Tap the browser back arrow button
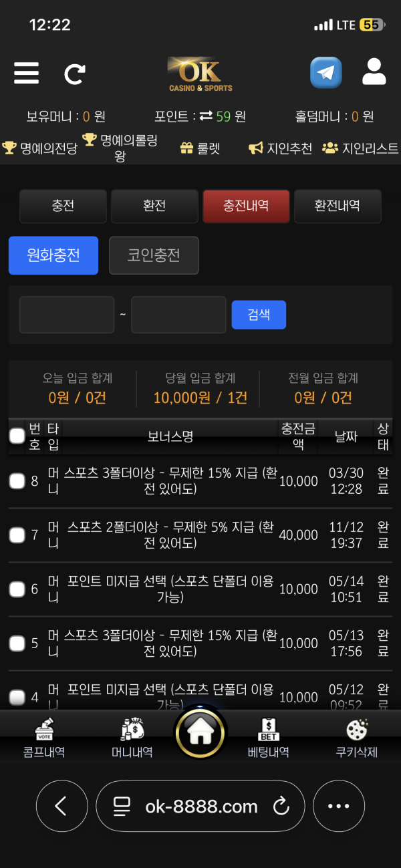This screenshot has height=868, width=401. click(x=61, y=807)
